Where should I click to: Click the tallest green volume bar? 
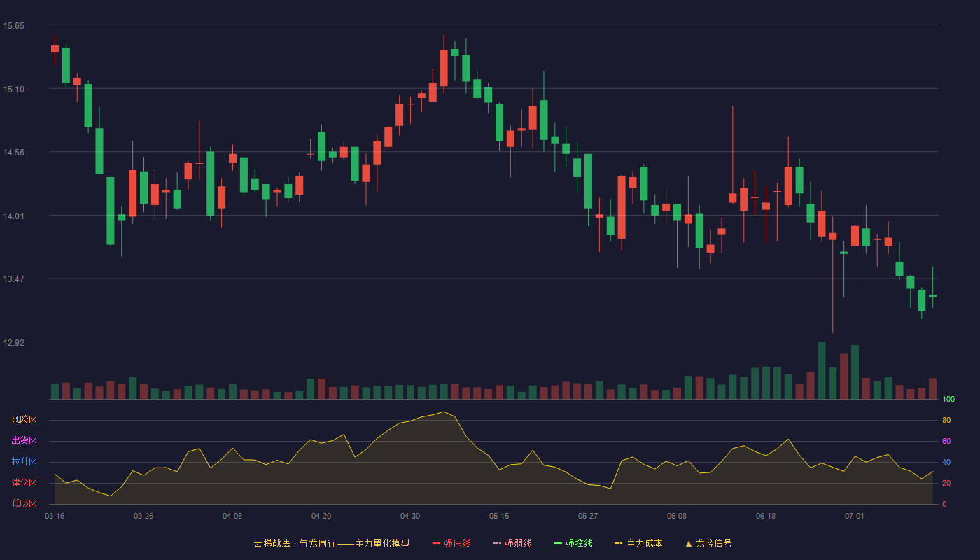click(822, 370)
